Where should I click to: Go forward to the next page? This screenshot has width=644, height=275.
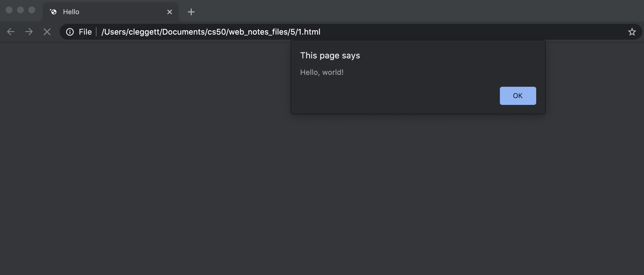29,32
